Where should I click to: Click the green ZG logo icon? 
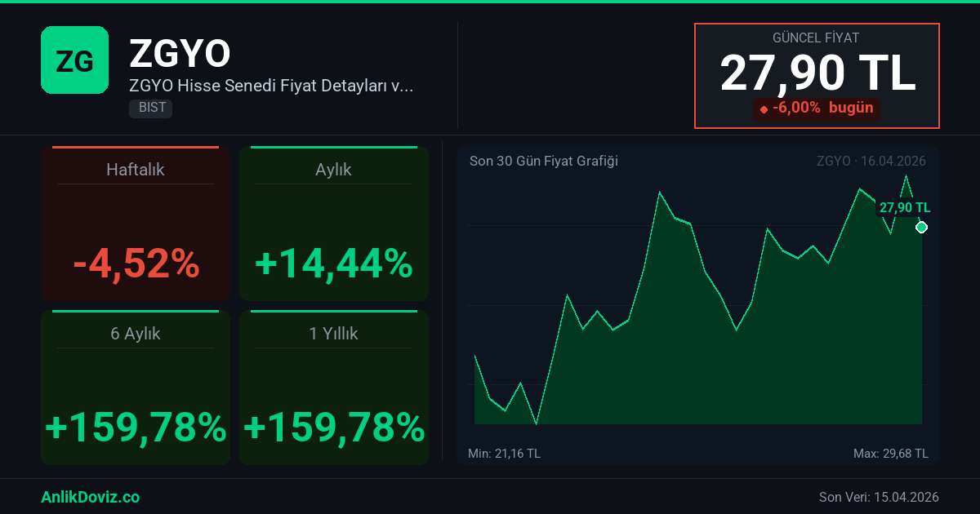(x=74, y=60)
